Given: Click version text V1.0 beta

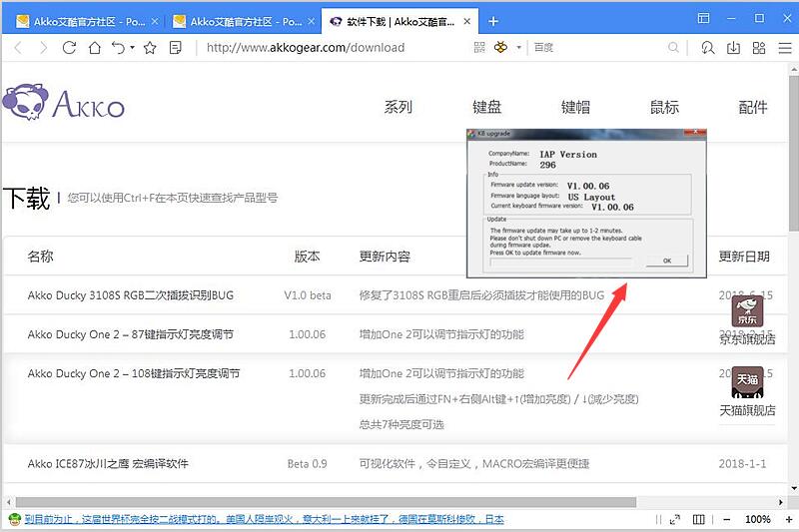Looking at the screenshot, I should [308, 295].
